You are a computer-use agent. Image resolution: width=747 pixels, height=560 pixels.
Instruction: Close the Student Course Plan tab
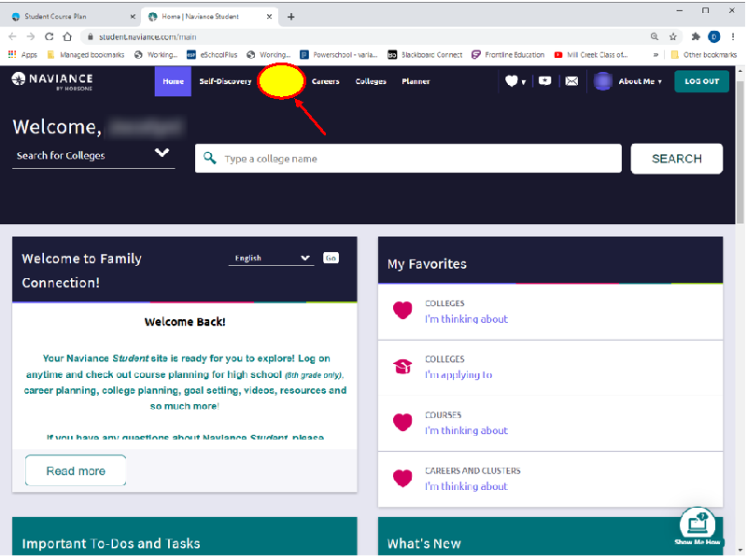point(133,17)
